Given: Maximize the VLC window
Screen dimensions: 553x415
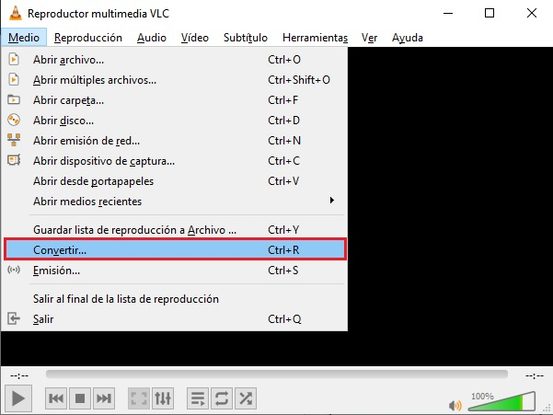Looking at the screenshot, I should 490,13.
